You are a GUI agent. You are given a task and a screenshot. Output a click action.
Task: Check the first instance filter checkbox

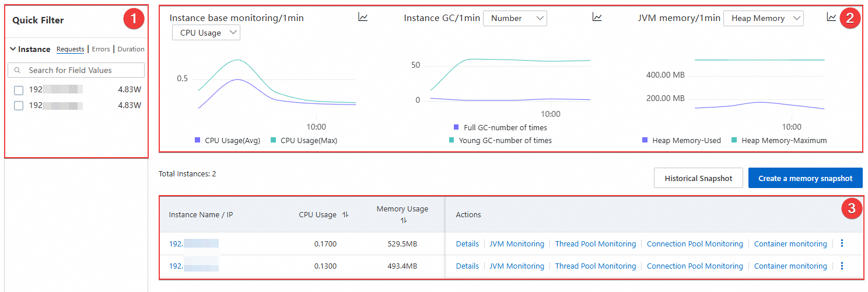coord(19,90)
